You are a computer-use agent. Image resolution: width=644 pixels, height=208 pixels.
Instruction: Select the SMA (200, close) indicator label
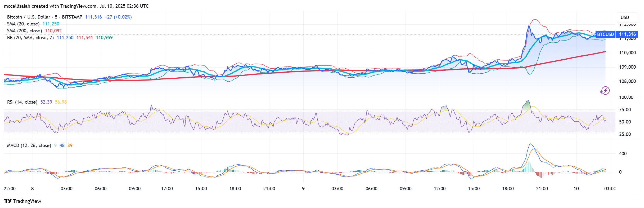[25, 31]
